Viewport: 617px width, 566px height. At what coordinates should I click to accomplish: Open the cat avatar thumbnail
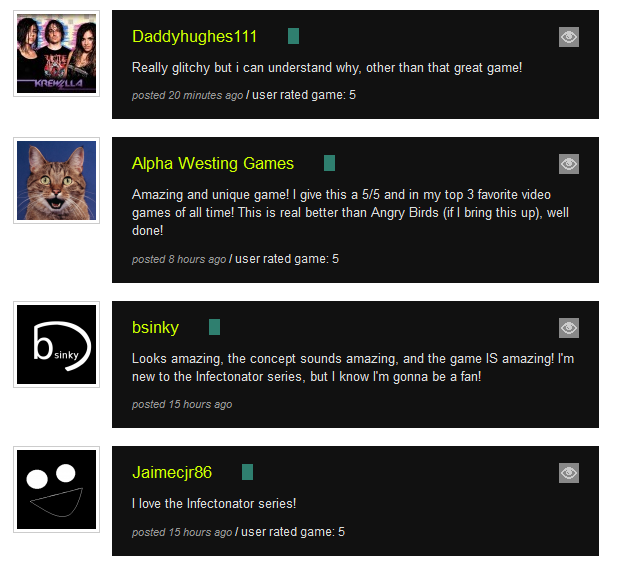pyautogui.click(x=56, y=180)
